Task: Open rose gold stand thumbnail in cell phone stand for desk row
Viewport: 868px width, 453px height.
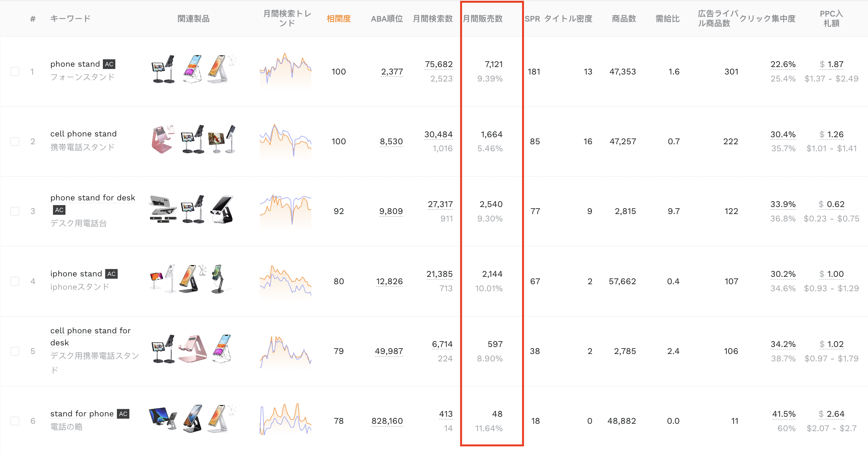Action: [192, 349]
